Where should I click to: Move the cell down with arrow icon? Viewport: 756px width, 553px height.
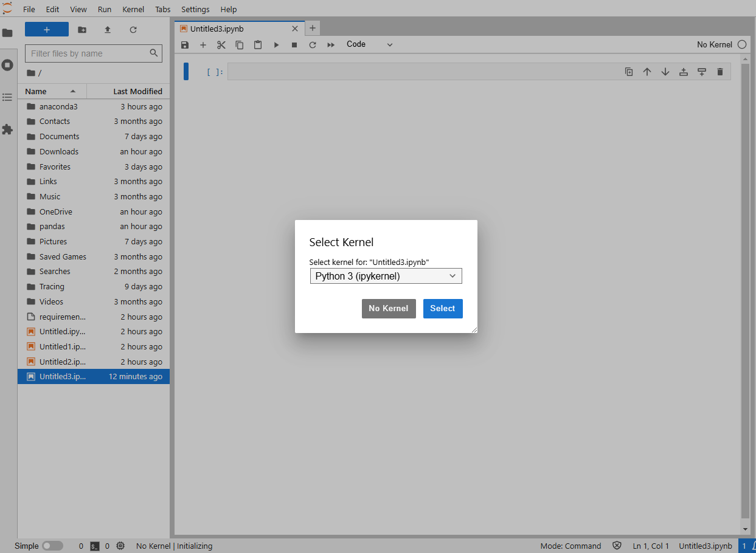(x=665, y=72)
